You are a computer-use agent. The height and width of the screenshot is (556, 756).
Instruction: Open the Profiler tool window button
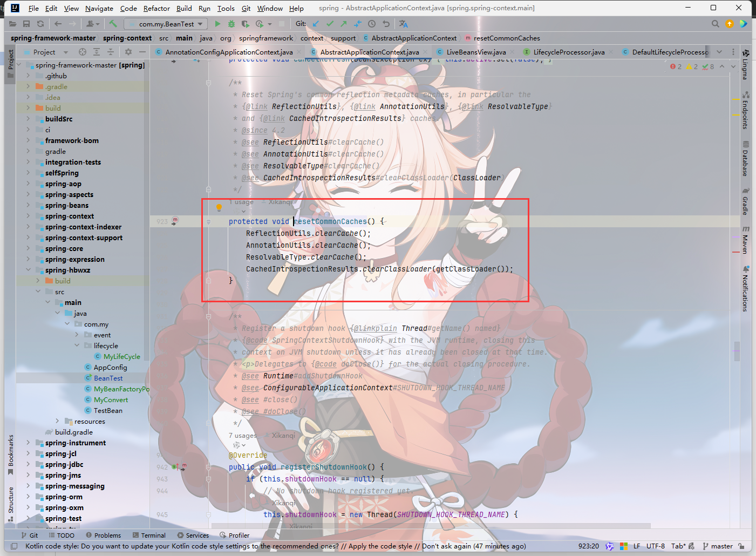234,535
